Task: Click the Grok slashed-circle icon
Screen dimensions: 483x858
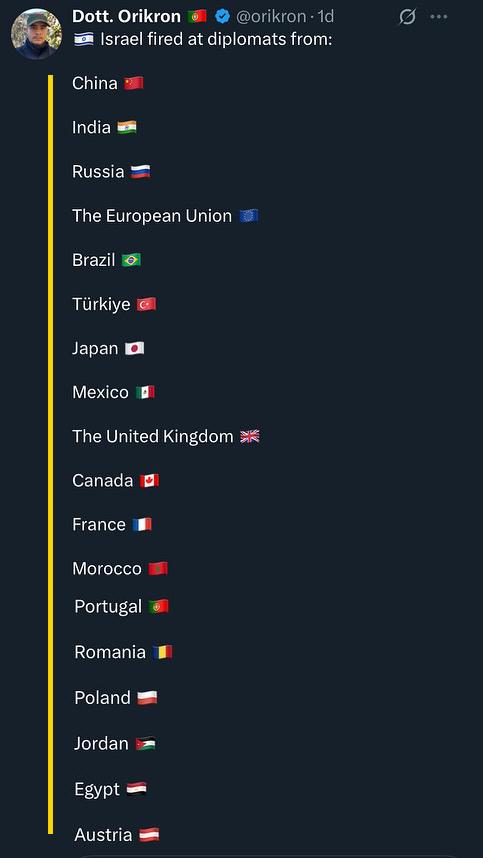Action: [408, 18]
